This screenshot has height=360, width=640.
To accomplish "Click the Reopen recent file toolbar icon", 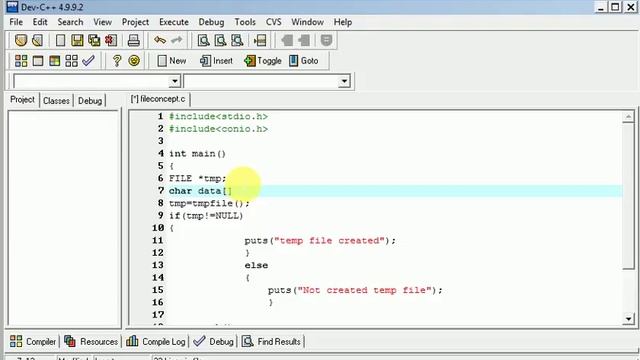I will 38,40.
